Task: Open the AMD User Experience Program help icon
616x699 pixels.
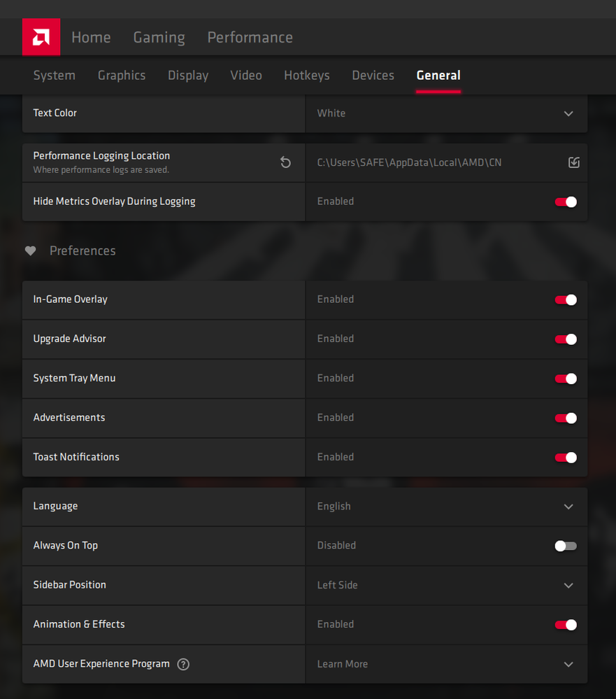Action: pyautogui.click(x=183, y=664)
